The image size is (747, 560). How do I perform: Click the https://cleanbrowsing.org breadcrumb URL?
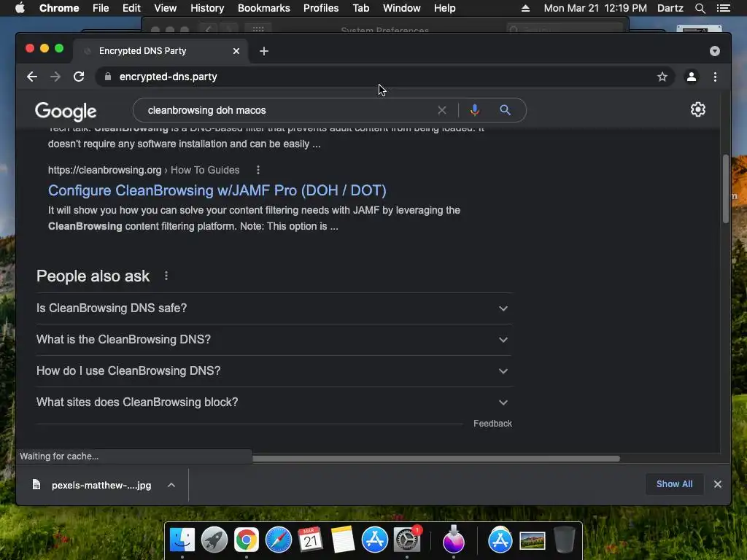point(104,170)
